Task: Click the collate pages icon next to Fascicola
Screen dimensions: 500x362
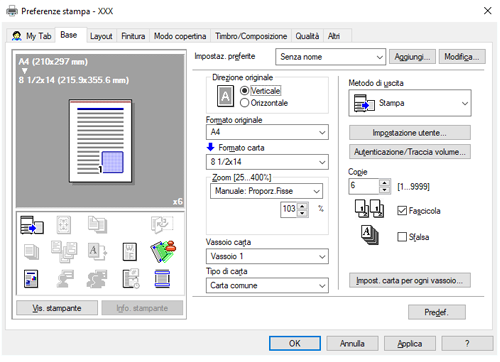Action: 369,209
